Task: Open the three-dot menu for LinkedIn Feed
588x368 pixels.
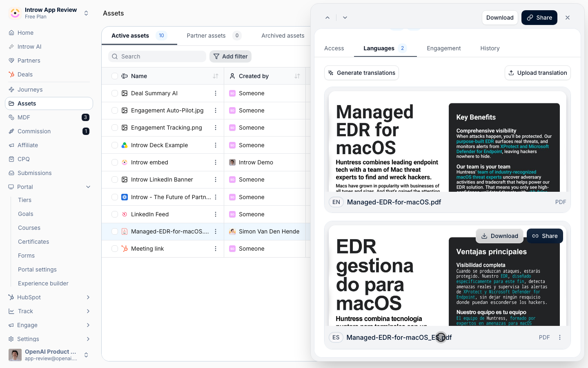Action: (x=216, y=214)
